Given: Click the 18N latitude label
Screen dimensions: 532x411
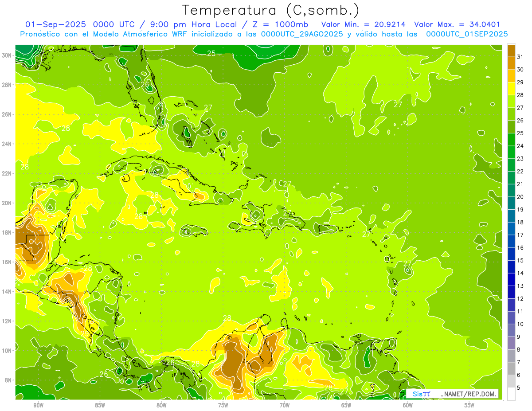Looking at the screenshot, I should [x=7, y=232].
